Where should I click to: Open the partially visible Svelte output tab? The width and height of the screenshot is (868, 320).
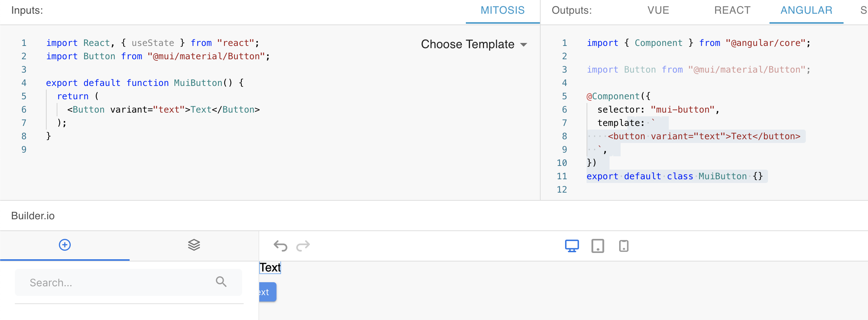point(864,10)
